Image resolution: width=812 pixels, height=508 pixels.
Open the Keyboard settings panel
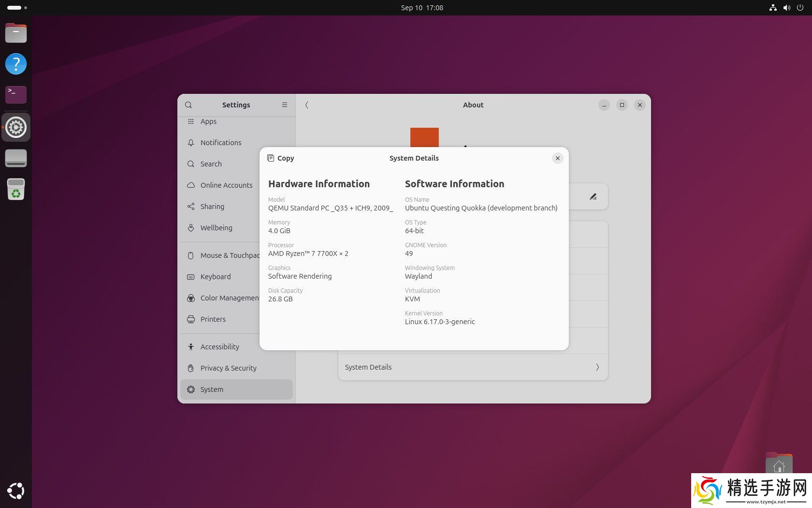(x=215, y=277)
